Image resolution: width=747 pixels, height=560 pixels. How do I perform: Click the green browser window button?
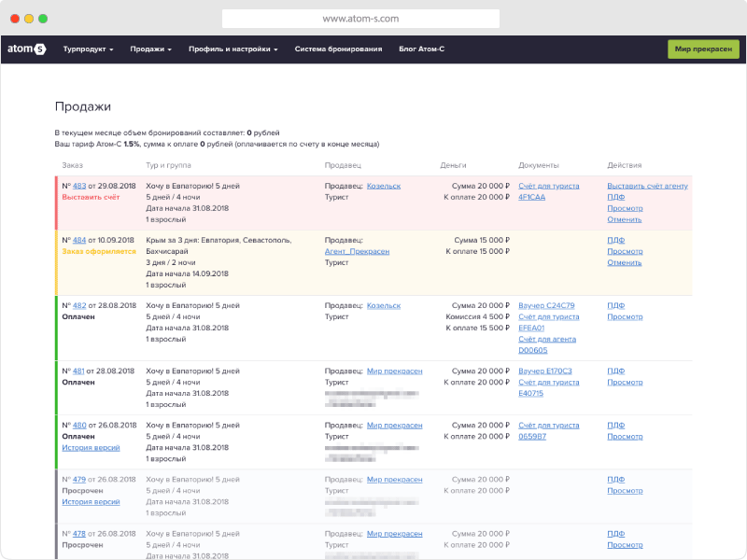click(43, 19)
